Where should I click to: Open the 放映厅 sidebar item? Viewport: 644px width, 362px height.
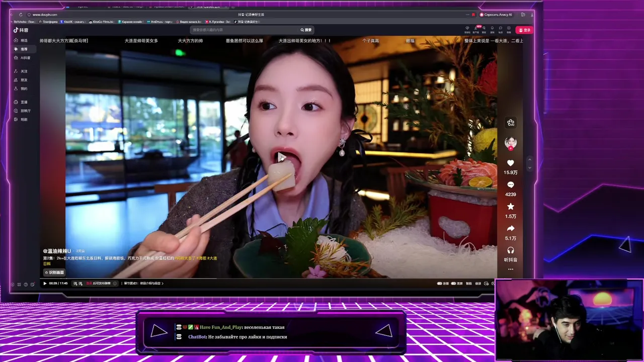(22, 111)
